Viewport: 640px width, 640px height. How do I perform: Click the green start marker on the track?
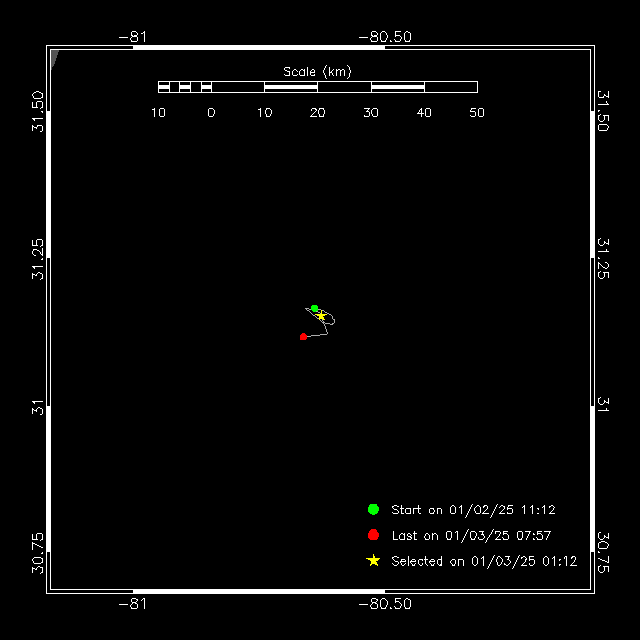pyautogui.click(x=314, y=308)
